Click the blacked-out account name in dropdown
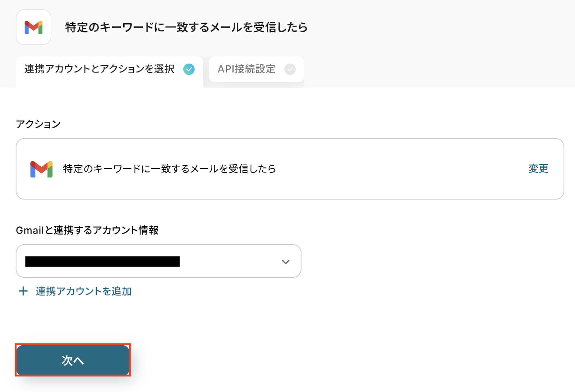This screenshot has height=392, width=575. click(102, 262)
